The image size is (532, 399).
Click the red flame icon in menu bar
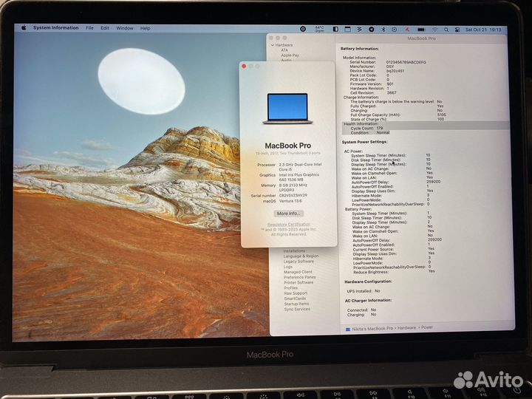(x=407, y=30)
